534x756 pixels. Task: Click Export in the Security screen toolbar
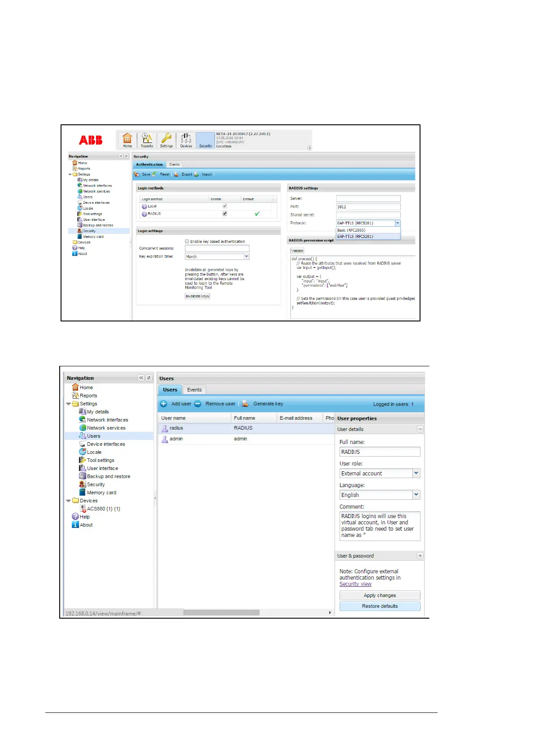[x=183, y=174]
